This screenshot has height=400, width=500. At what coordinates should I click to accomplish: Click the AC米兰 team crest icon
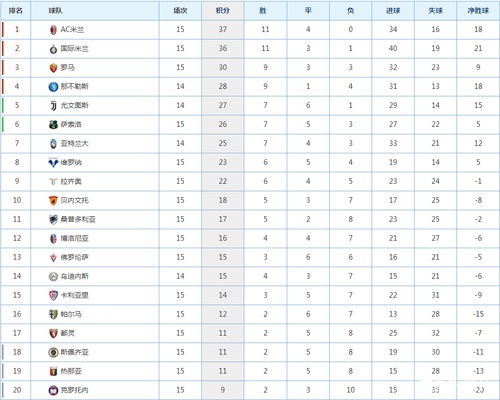pyautogui.click(x=53, y=30)
